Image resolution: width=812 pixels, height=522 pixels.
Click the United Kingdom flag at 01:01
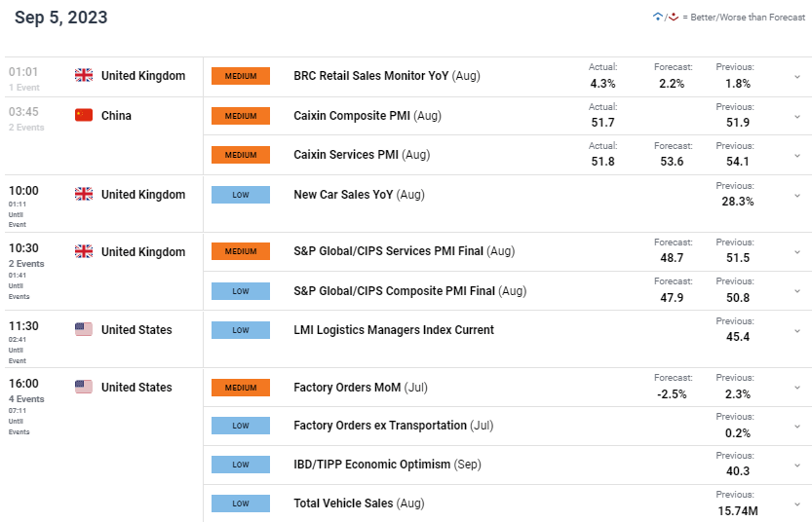(83, 76)
